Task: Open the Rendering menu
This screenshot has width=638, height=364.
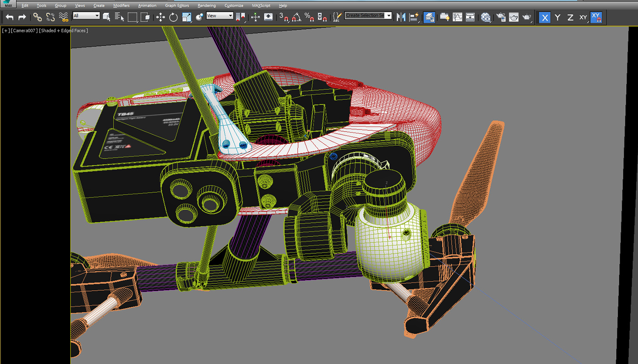Action: coord(206,5)
